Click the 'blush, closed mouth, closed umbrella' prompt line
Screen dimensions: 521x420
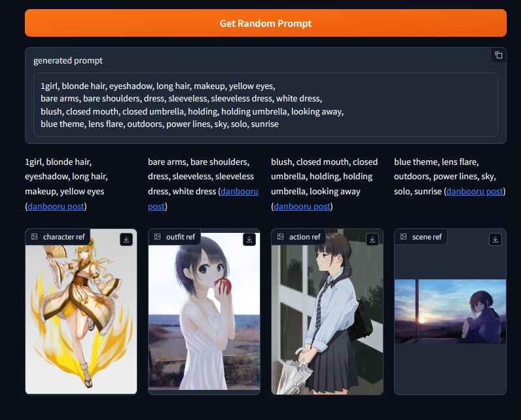point(192,111)
